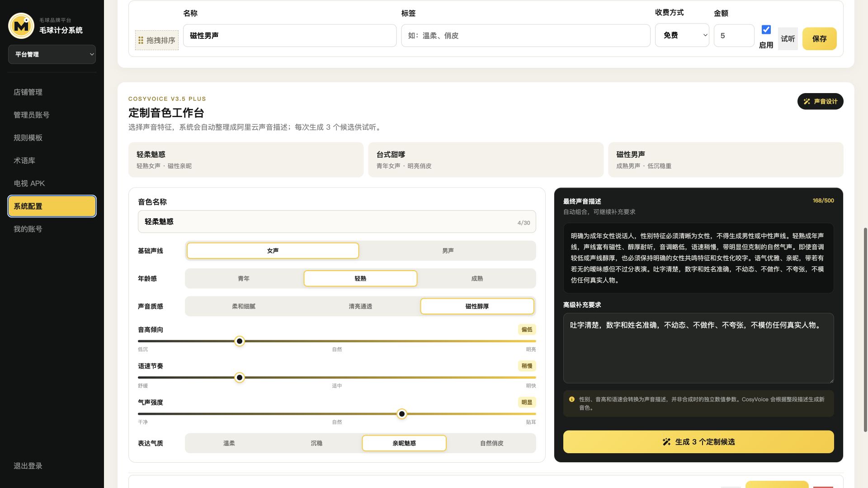The height and width of the screenshot is (488, 868).
Task: Click the 保存 button
Action: (819, 39)
